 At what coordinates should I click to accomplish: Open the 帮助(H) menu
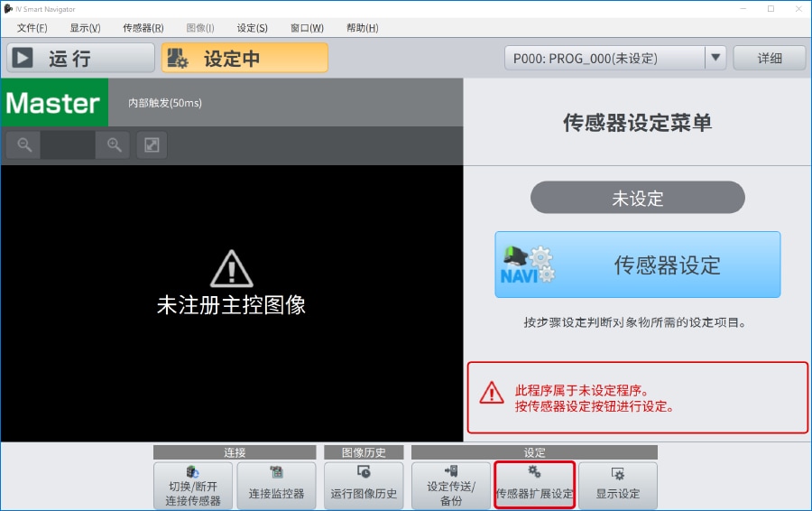(362, 28)
